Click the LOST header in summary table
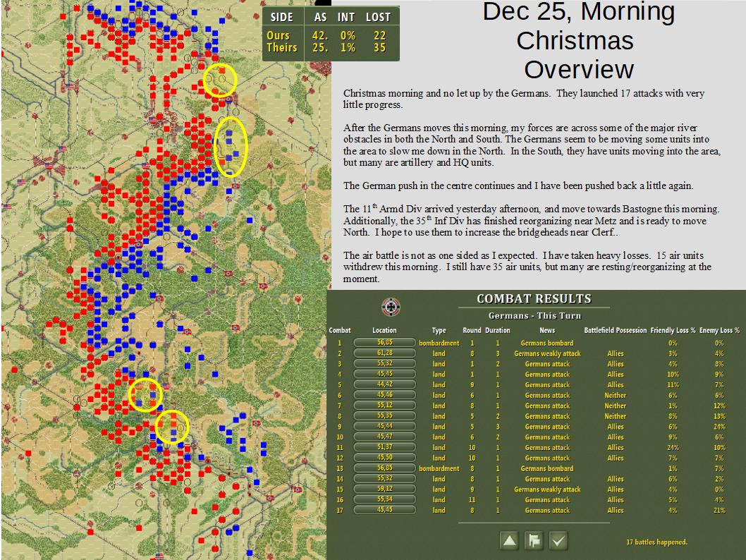 pyautogui.click(x=378, y=18)
